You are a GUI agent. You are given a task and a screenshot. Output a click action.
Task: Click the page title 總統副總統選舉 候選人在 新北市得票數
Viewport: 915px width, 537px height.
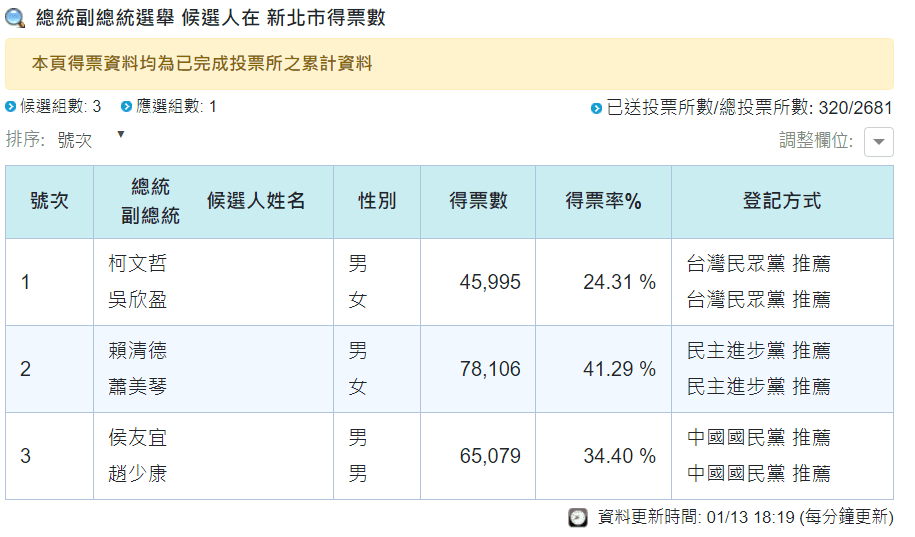tap(211, 18)
